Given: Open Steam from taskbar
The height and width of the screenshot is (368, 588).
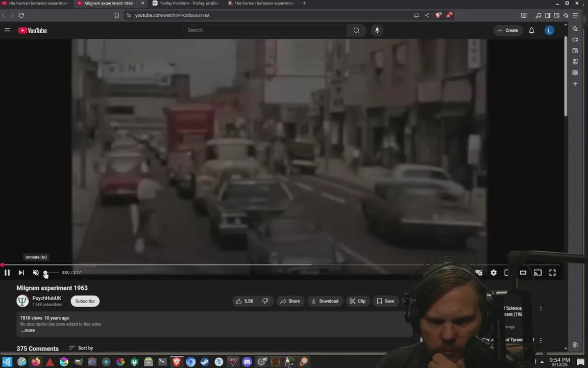Looking at the screenshot, I should (x=205, y=362).
